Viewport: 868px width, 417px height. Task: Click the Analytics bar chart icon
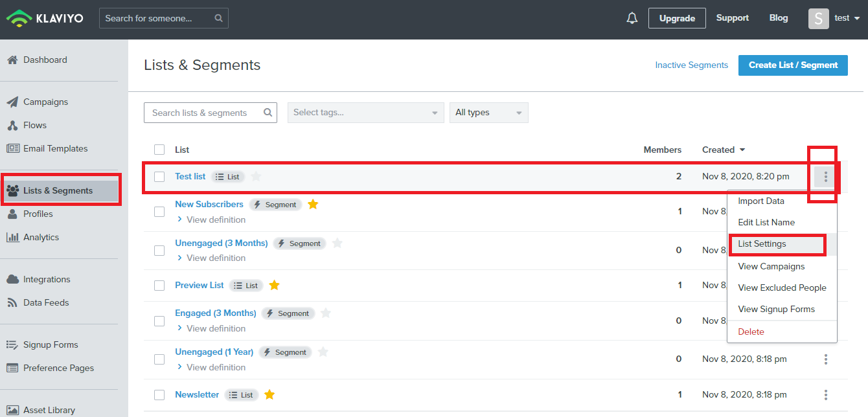tap(12, 237)
